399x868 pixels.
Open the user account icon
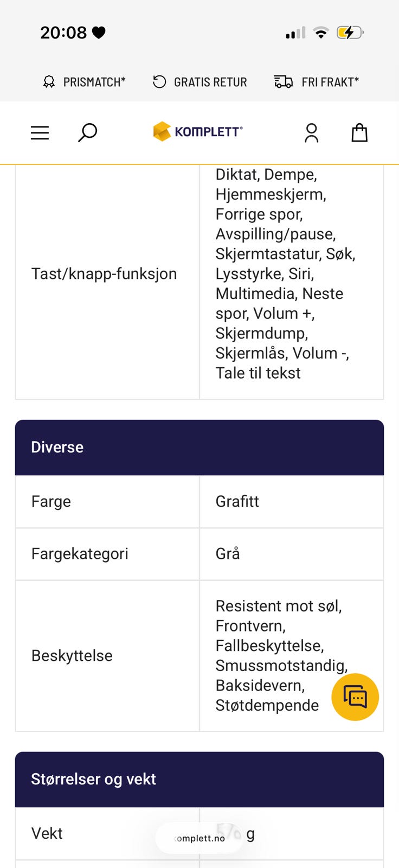312,132
